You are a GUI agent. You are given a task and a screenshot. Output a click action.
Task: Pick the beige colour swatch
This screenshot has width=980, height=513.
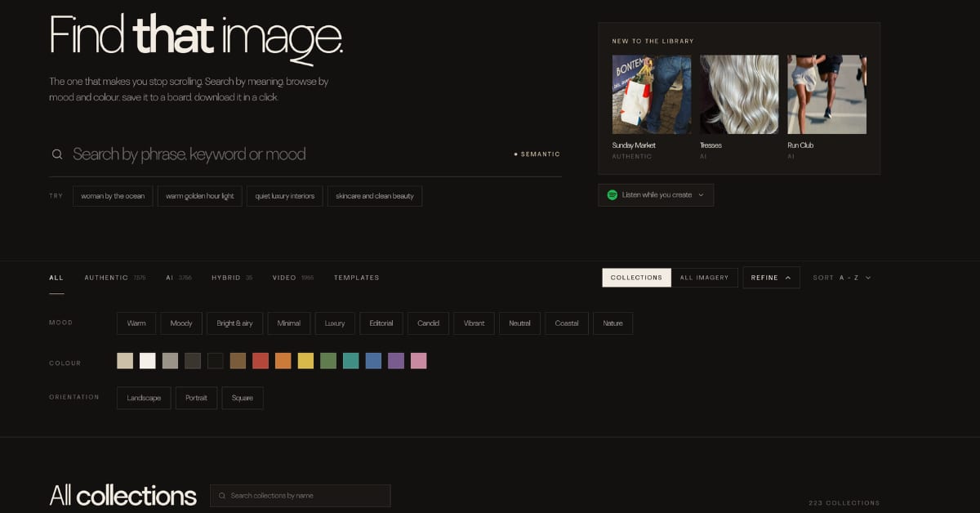(x=125, y=361)
